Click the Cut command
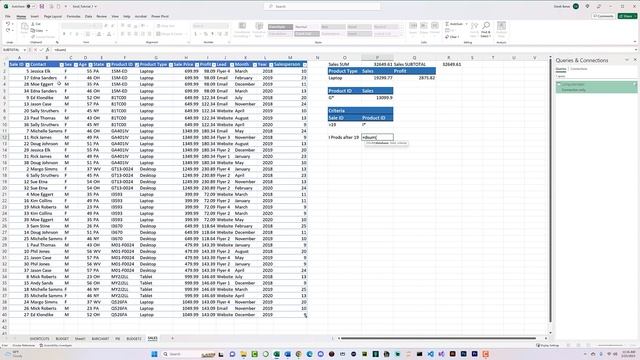This screenshot has height=360, width=640. coord(36,24)
